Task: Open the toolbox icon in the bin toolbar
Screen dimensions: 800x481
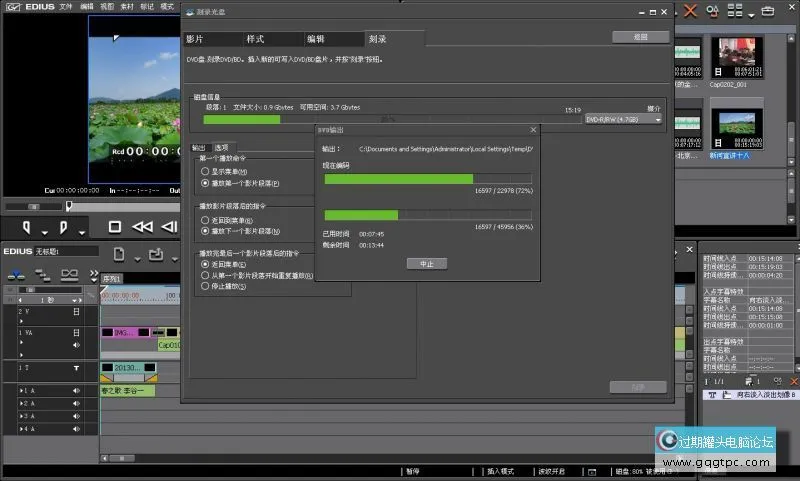Action: (768, 12)
